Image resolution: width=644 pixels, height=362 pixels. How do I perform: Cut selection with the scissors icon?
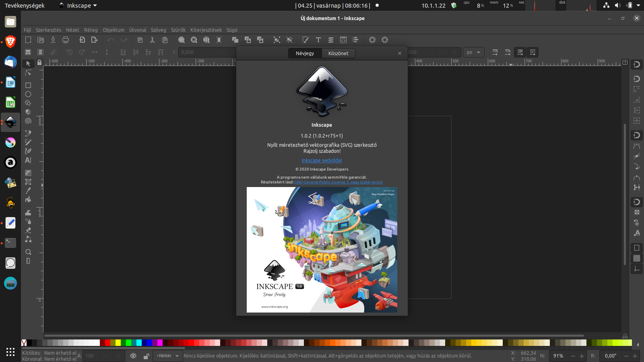click(152, 40)
